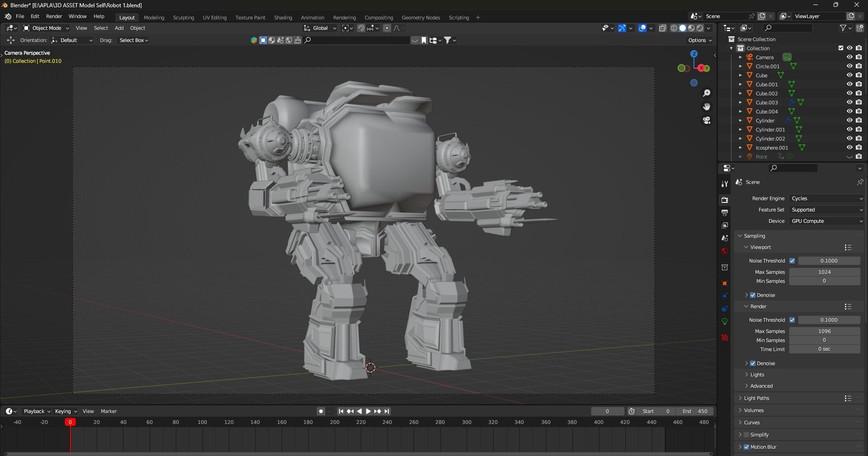The image size is (868, 456).
Task: Hide Cube.002 in viewport via eye icon
Action: pyautogui.click(x=849, y=94)
